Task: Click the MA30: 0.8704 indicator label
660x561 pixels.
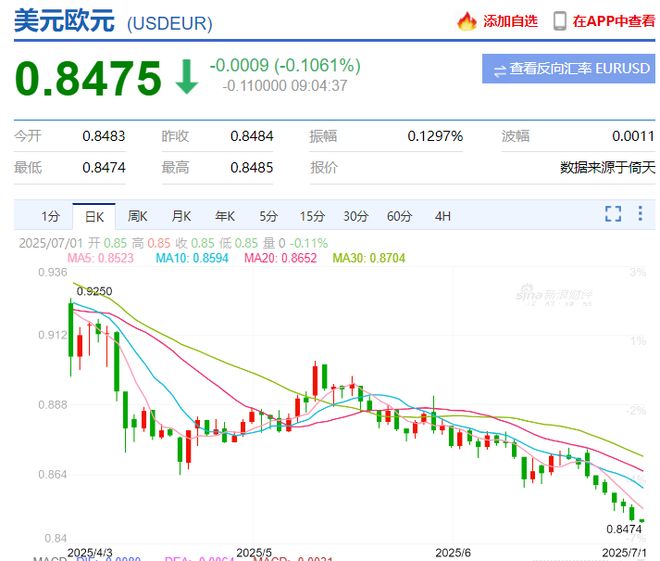Action: point(369,258)
